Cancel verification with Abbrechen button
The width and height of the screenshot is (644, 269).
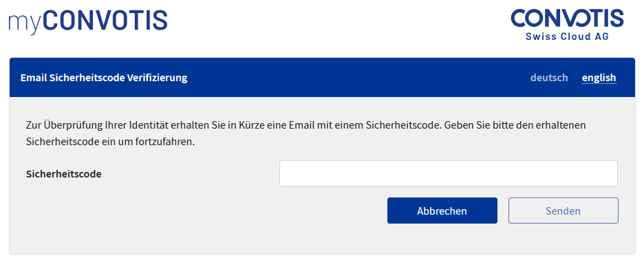(x=442, y=211)
